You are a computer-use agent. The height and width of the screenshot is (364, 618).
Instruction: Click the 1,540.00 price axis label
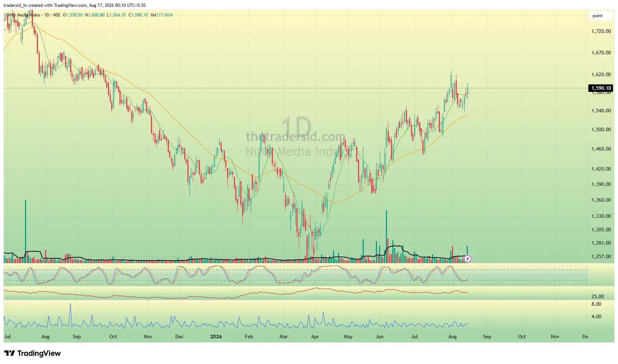tap(601, 110)
